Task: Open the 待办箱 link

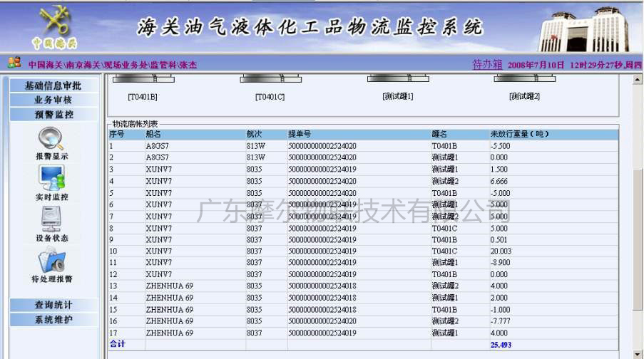Action: pyautogui.click(x=487, y=64)
